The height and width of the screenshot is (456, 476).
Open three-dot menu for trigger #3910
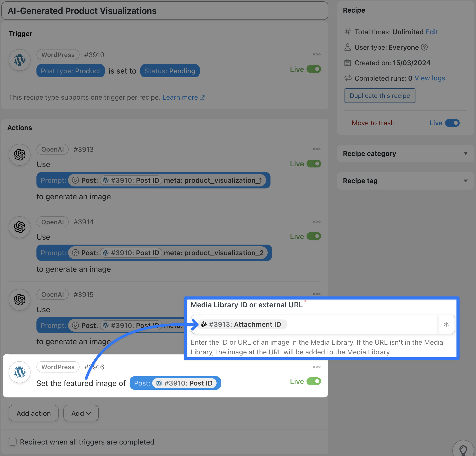click(316, 54)
